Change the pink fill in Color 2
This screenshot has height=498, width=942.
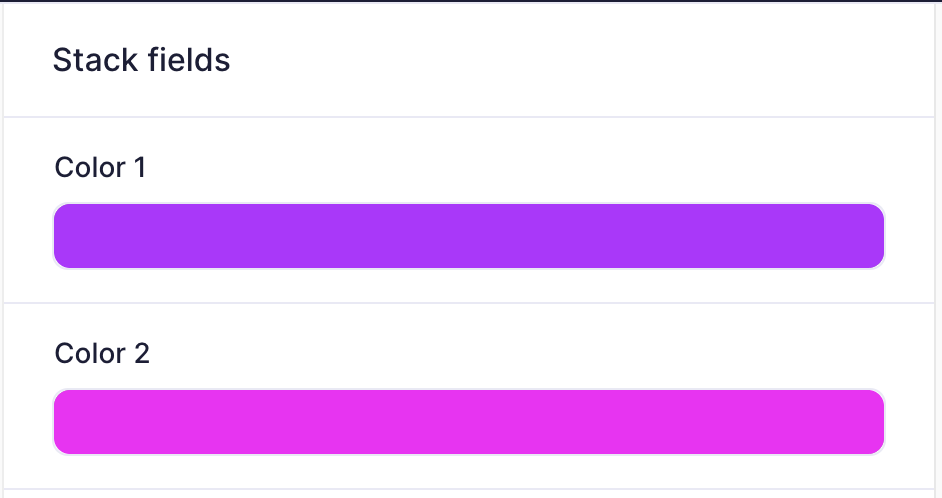[469, 422]
